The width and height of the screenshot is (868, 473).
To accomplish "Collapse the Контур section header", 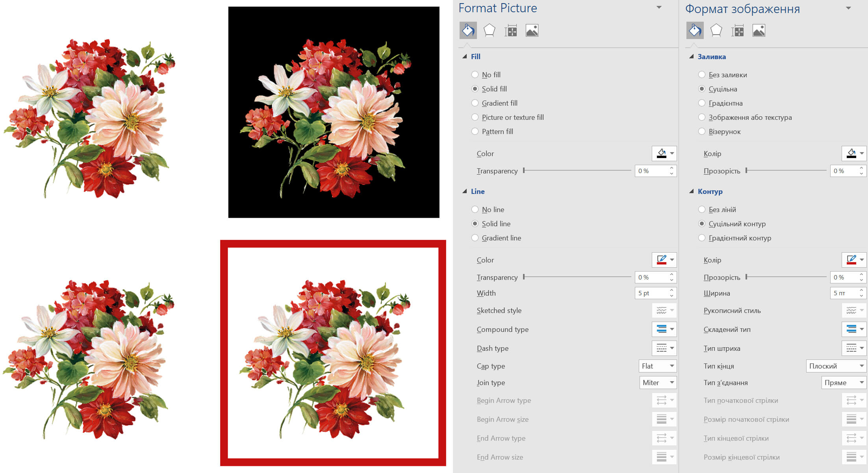I will tap(710, 191).
